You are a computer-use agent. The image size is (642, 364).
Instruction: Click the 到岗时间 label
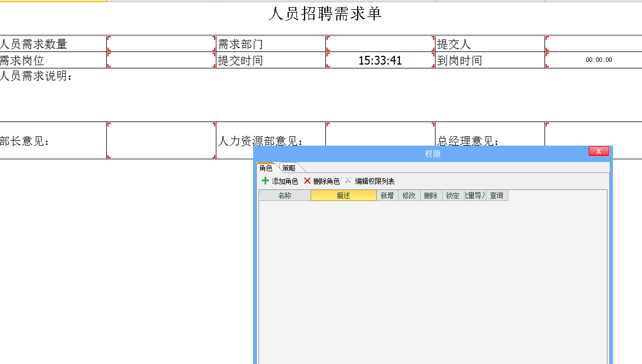460,61
